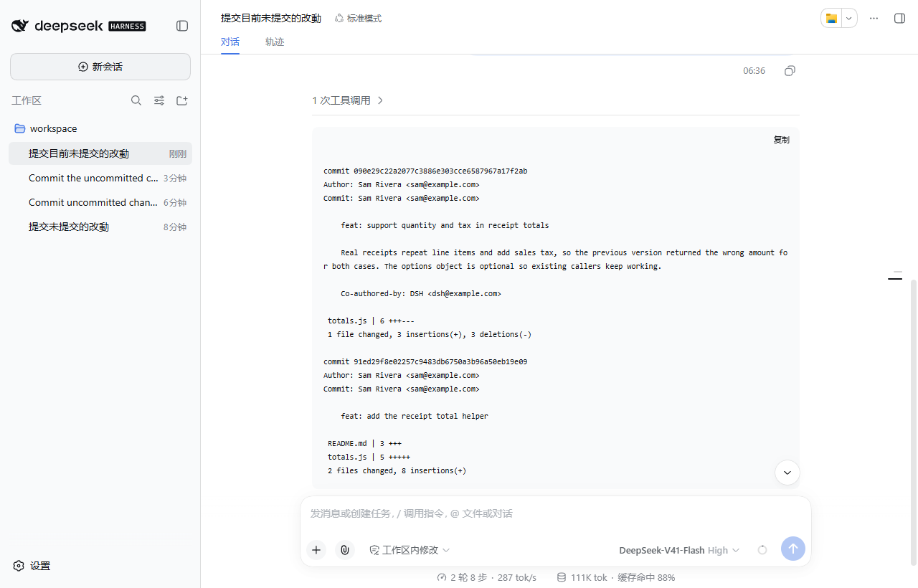Screen dimensions: 918x588
Task: Click the 06:36 timestamp
Action: [754, 71]
